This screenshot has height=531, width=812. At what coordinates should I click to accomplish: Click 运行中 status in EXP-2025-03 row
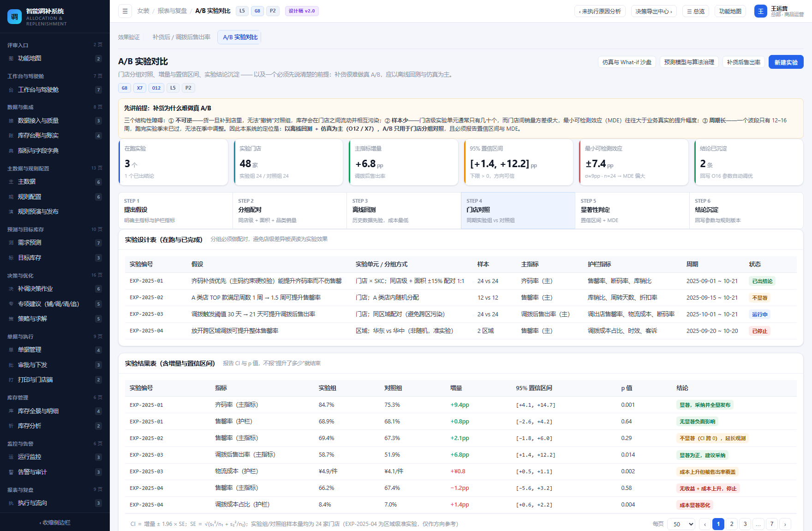pyautogui.click(x=759, y=314)
